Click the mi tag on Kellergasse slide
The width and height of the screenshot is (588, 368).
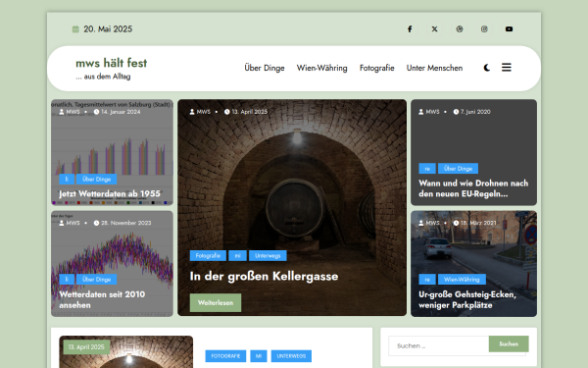click(237, 256)
